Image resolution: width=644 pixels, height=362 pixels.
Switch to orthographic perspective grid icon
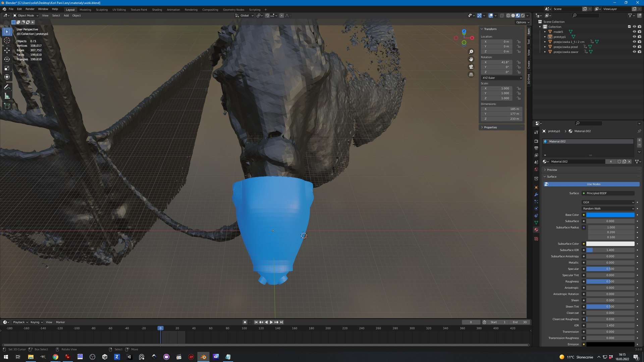[x=471, y=74]
